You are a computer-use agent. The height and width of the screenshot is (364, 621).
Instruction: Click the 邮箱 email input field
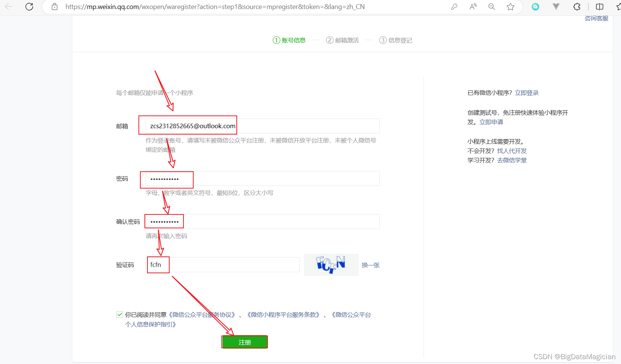tap(263, 126)
